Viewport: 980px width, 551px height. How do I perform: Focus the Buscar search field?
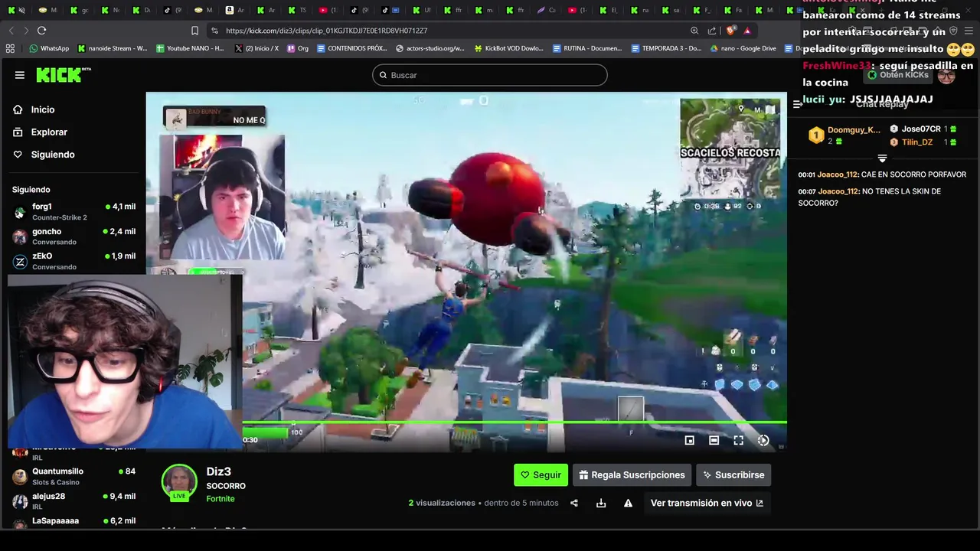pos(490,75)
